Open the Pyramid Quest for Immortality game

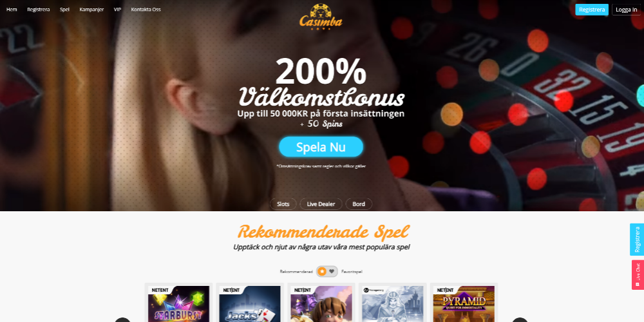[x=464, y=304]
